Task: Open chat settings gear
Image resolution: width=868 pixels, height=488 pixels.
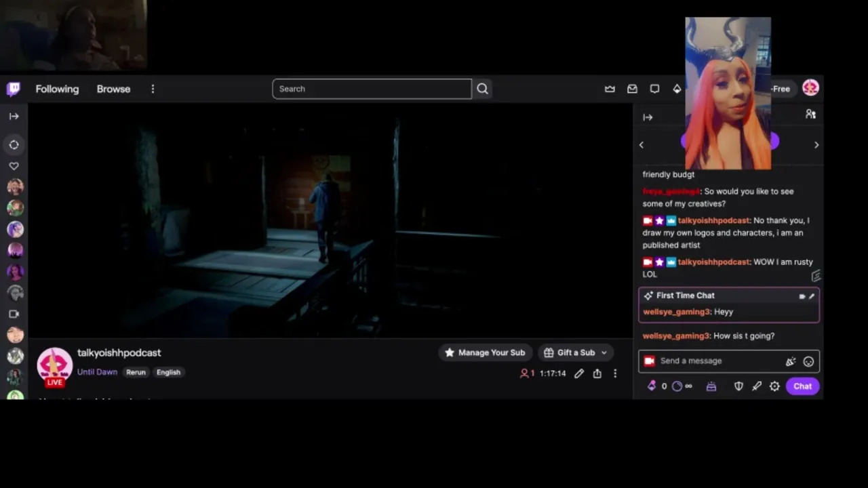Action: [774, 386]
